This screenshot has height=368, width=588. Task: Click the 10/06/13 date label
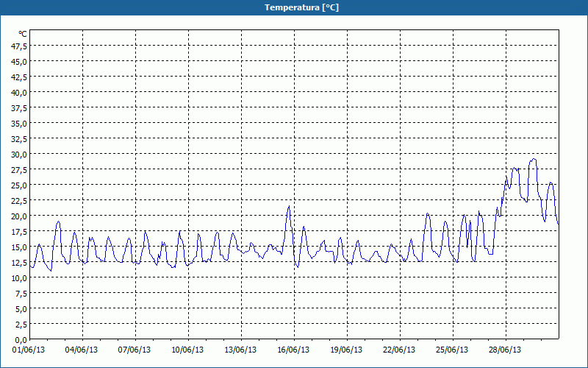(187, 350)
